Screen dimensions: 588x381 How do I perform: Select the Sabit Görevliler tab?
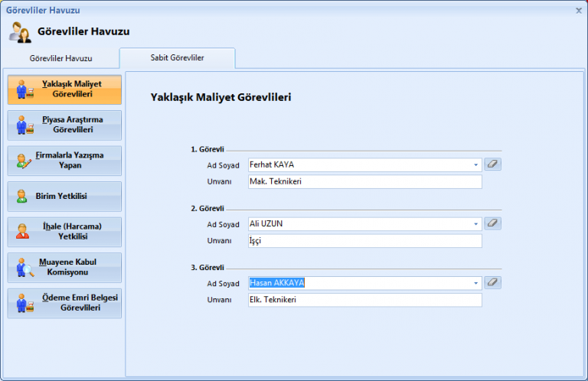177,57
